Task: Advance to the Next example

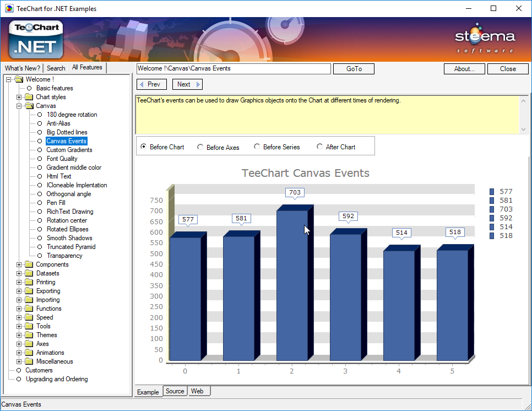Action: coord(187,84)
